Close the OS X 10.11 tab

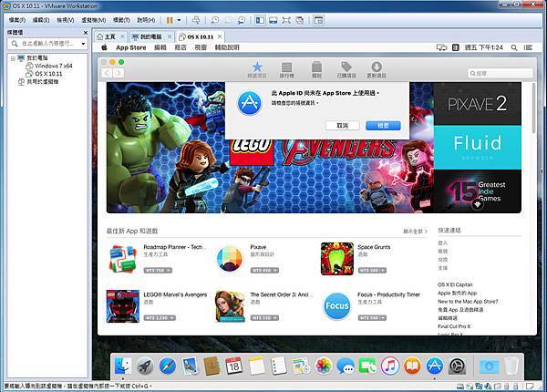[220, 36]
